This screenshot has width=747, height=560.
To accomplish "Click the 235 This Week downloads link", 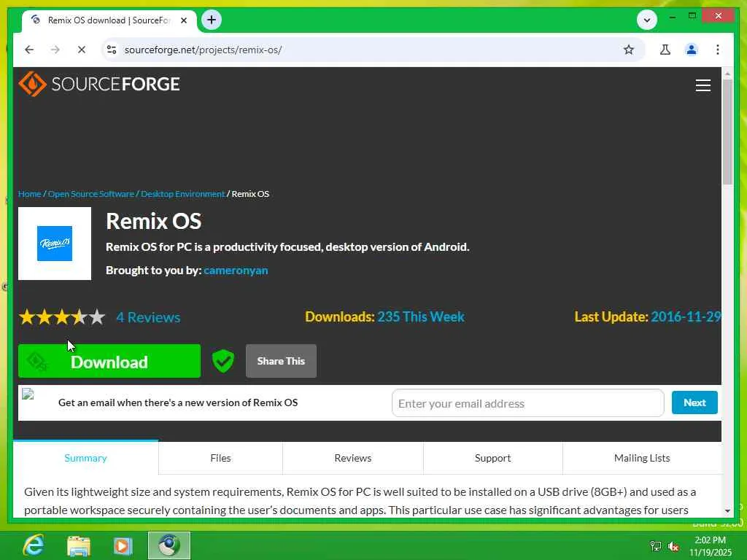I will [421, 316].
